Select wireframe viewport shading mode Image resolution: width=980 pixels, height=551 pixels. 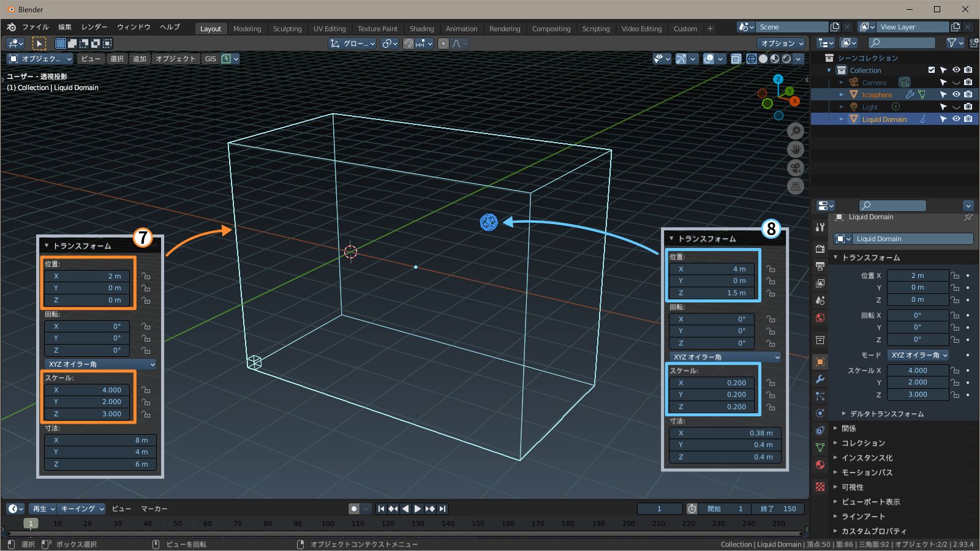click(x=752, y=59)
